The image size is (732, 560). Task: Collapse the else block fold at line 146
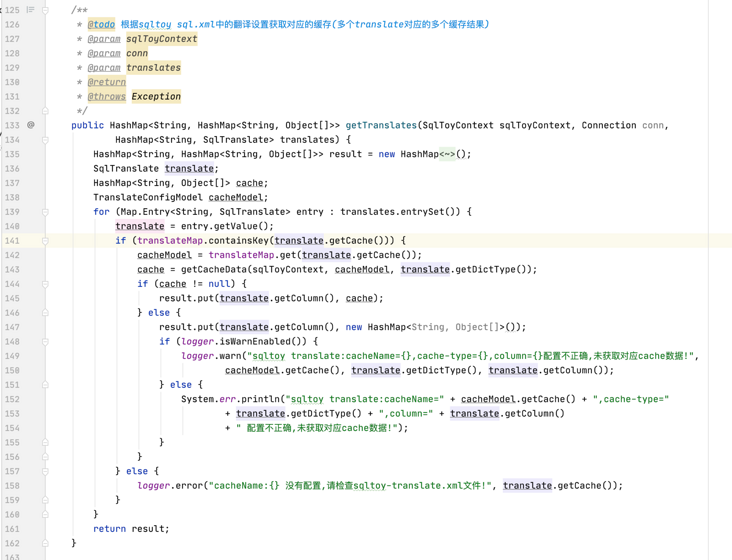pyautogui.click(x=45, y=313)
